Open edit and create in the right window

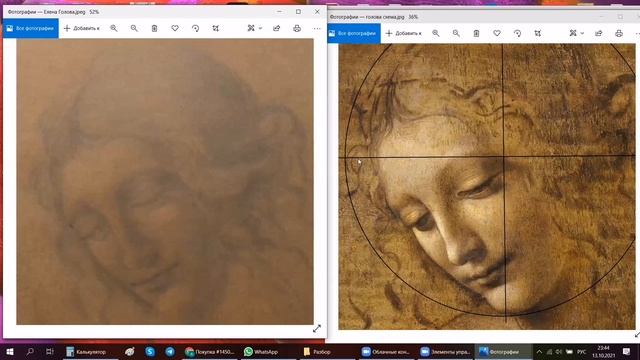coord(573,33)
